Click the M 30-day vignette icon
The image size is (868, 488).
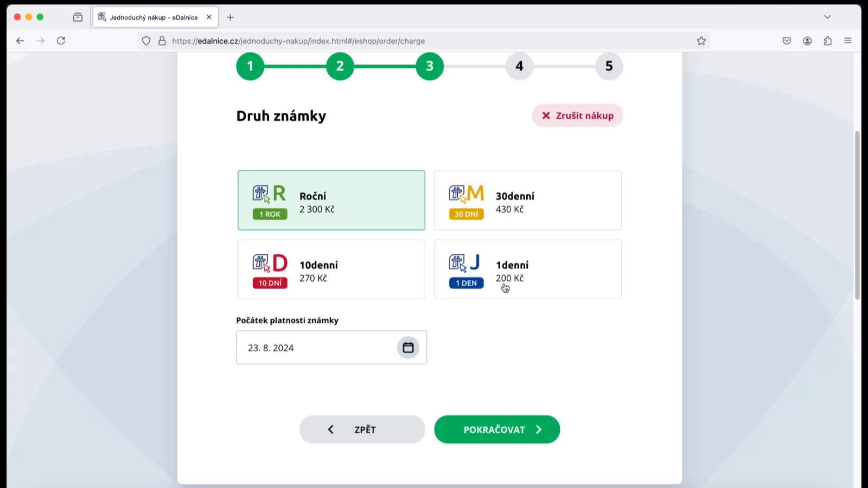[x=466, y=194]
